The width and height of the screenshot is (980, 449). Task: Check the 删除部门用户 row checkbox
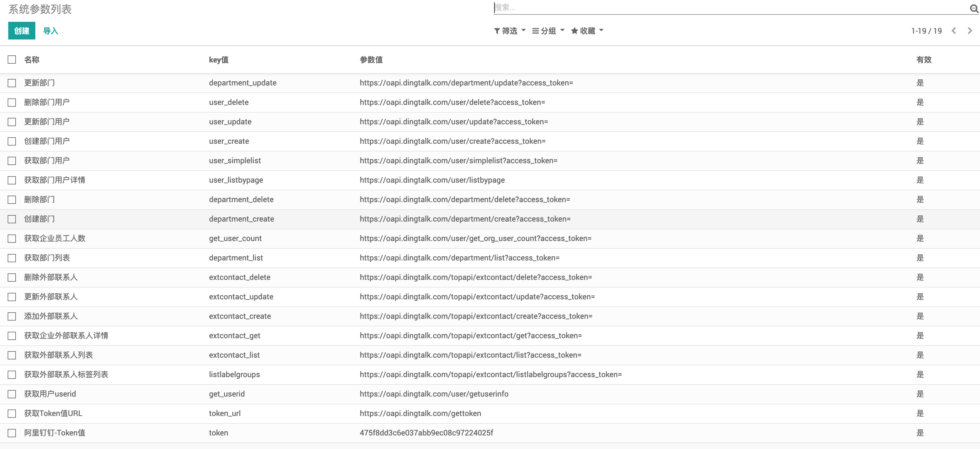coord(12,102)
